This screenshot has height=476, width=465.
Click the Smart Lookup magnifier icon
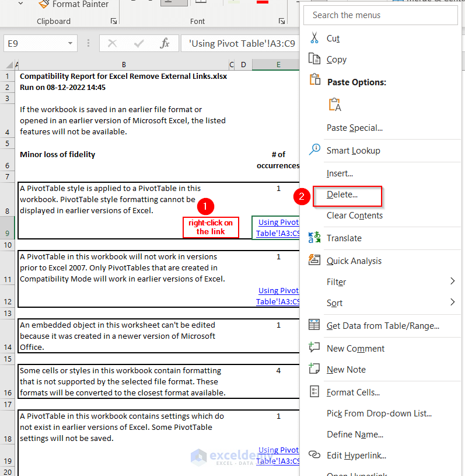click(x=314, y=150)
